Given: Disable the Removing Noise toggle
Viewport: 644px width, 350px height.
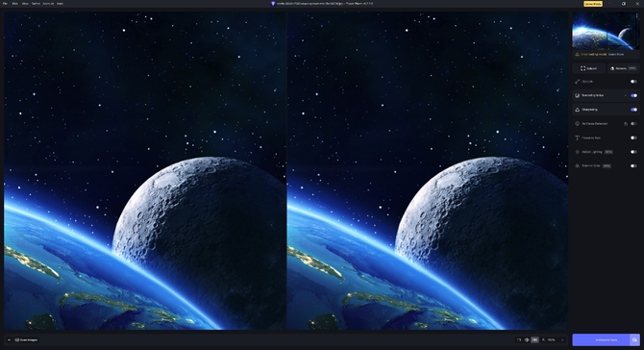Looking at the screenshot, I should click(633, 95).
